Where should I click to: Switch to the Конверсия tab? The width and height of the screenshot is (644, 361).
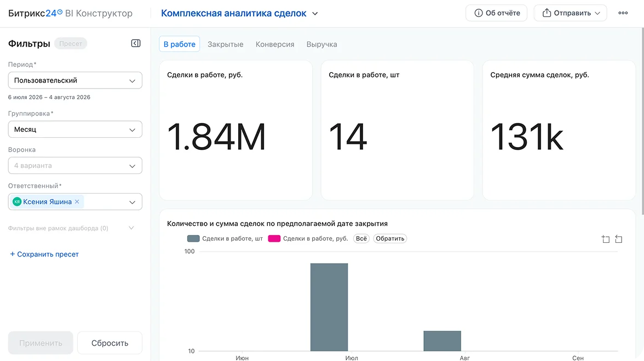coord(275,44)
